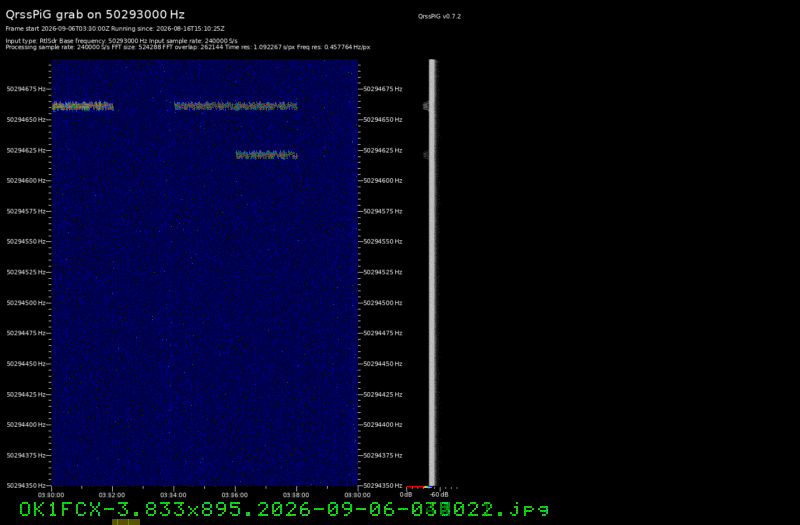Click the QrssPiG v0.7.2 version label
This screenshot has width=800, height=525.
[439, 16]
